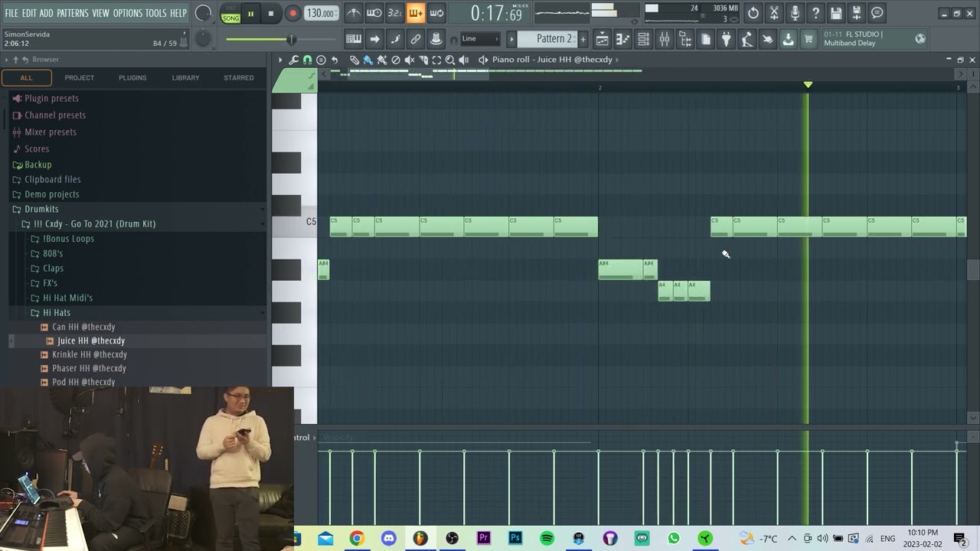Stop playback with the stop button
Screen dimensions: 980x551
tap(271, 13)
